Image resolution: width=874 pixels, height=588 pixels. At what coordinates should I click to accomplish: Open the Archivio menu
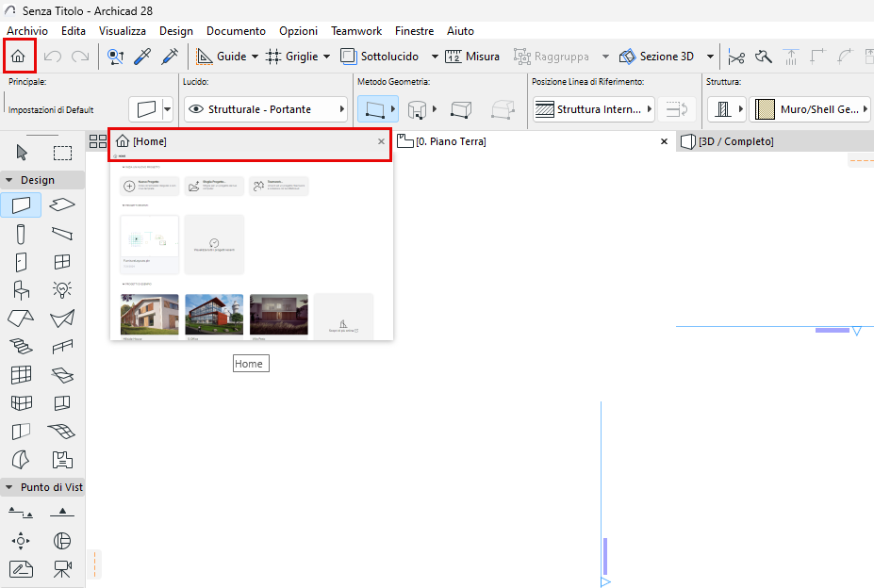tap(27, 31)
